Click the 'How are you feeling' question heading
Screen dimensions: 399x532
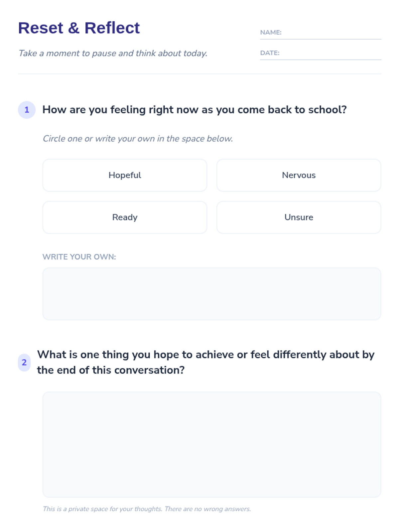click(195, 110)
